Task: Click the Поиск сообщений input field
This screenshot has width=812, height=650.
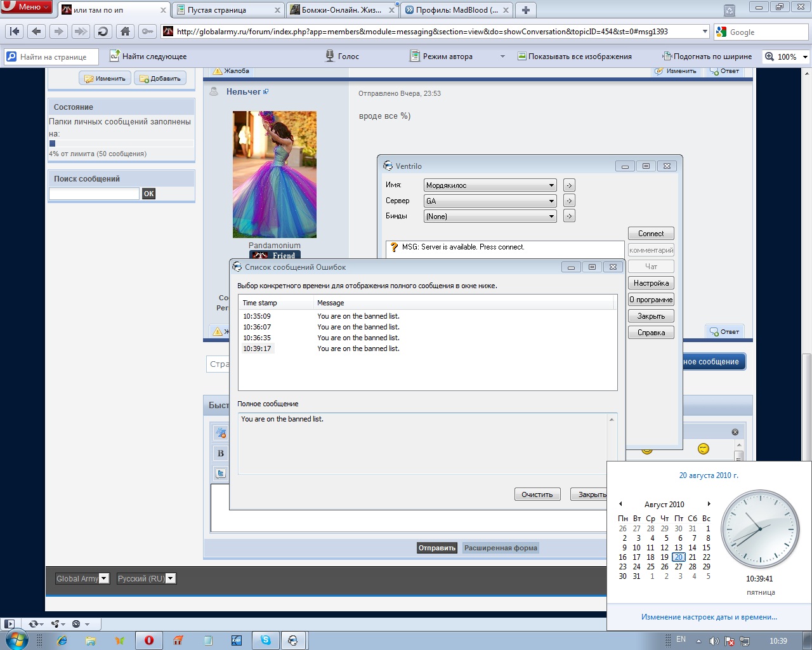Action: (x=94, y=194)
